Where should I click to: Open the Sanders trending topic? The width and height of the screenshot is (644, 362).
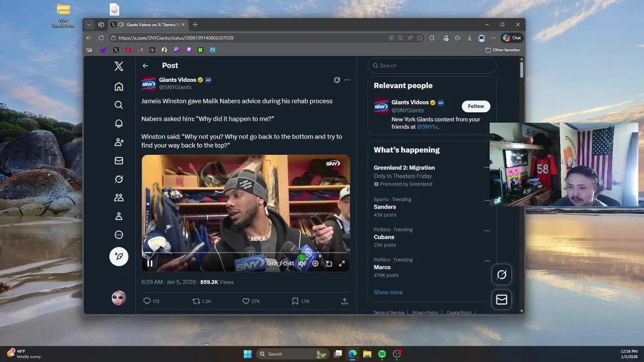(385, 207)
